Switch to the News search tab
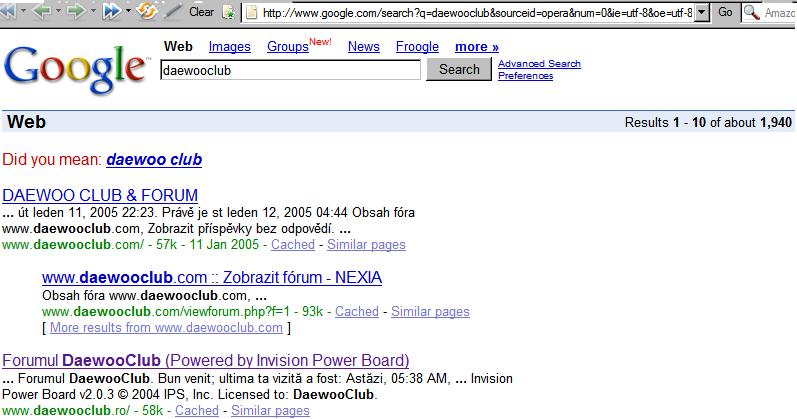The image size is (797, 419). [x=363, y=47]
